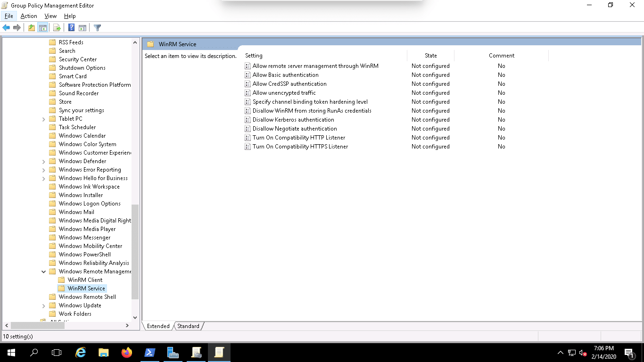644x362 pixels.
Task: Sort list by the Comment column header
Action: [502, 56]
